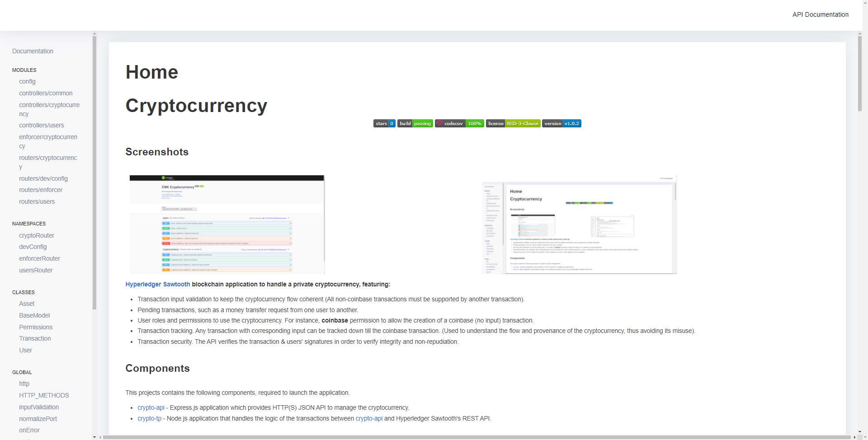The image size is (868, 440).
Task: Open routers/dev/config module
Action: pyautogui.click(x=43, y=178)
